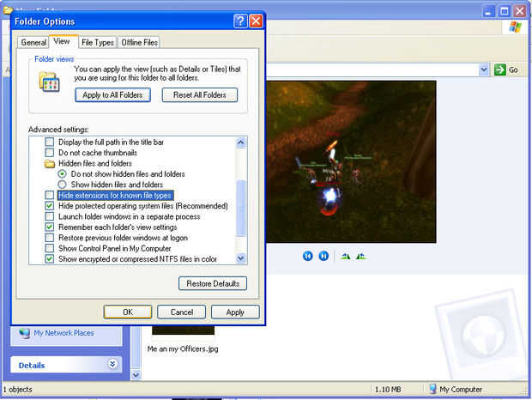
Task: Click the next image arrow icon
Action: tap(323, 256)
